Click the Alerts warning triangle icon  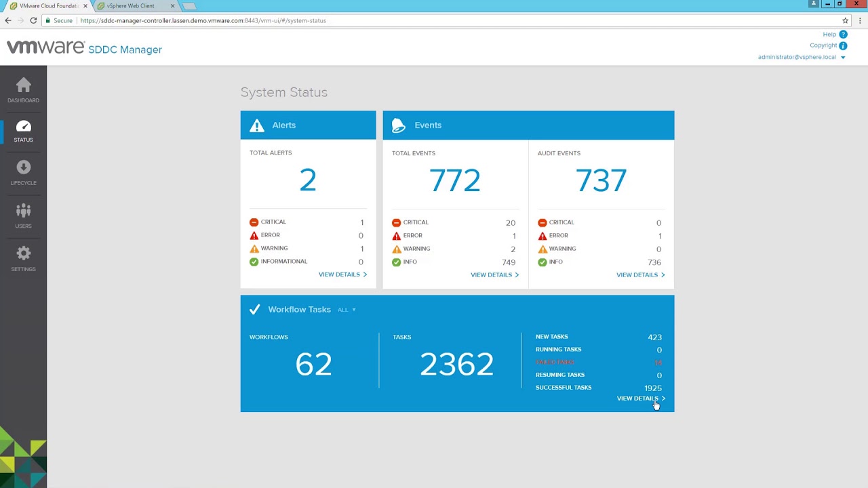tap(256, 125)
